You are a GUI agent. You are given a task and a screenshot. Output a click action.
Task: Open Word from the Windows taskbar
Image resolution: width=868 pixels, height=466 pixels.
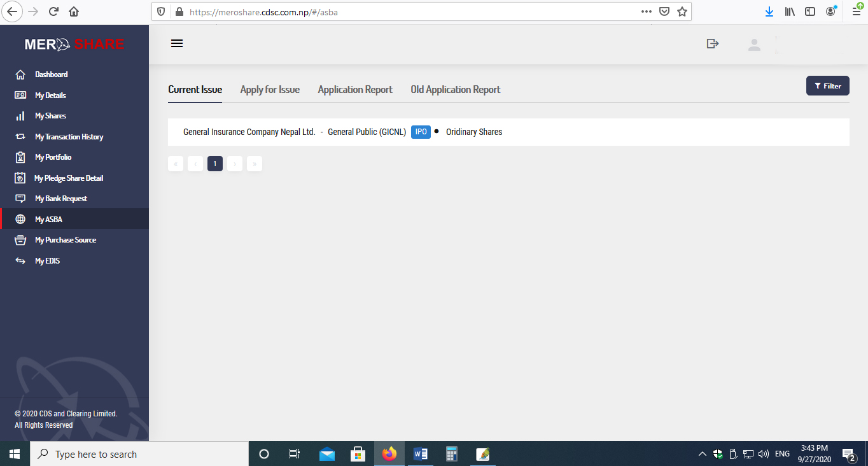click(420, 454)
